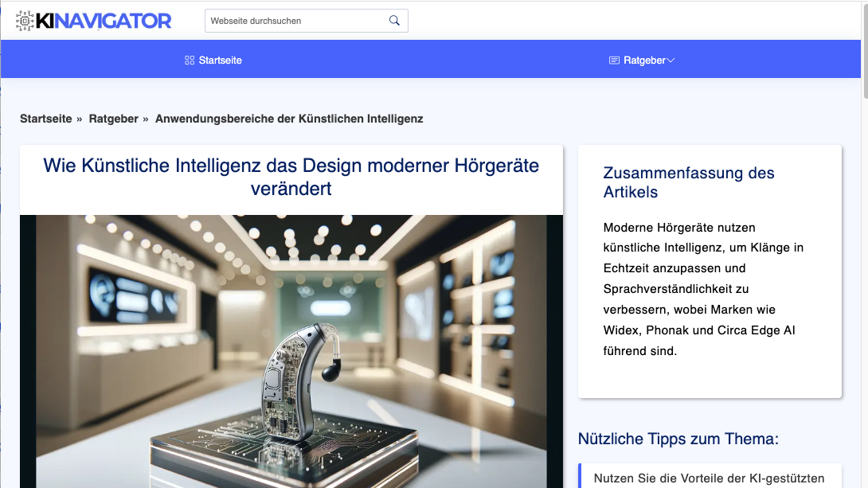Go to Startseite via the breadcrumb
868x488 pixels.
tap(45, 119)
